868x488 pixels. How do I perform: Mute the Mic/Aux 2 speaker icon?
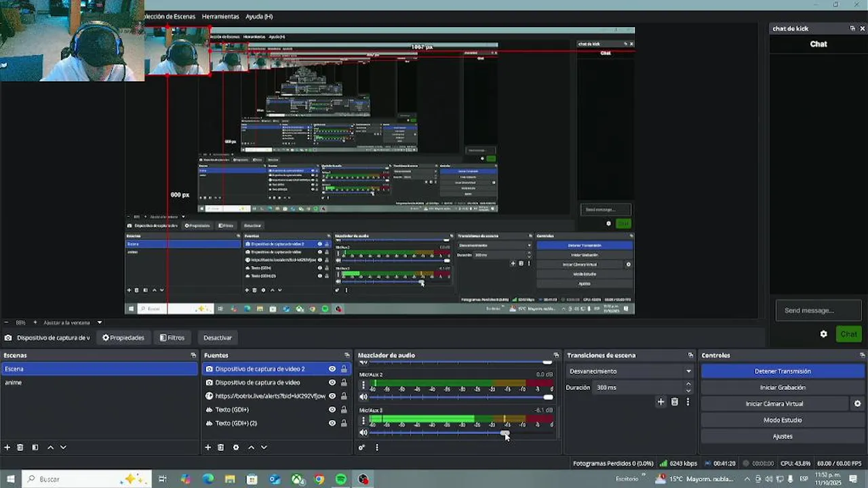coord(363,397)
